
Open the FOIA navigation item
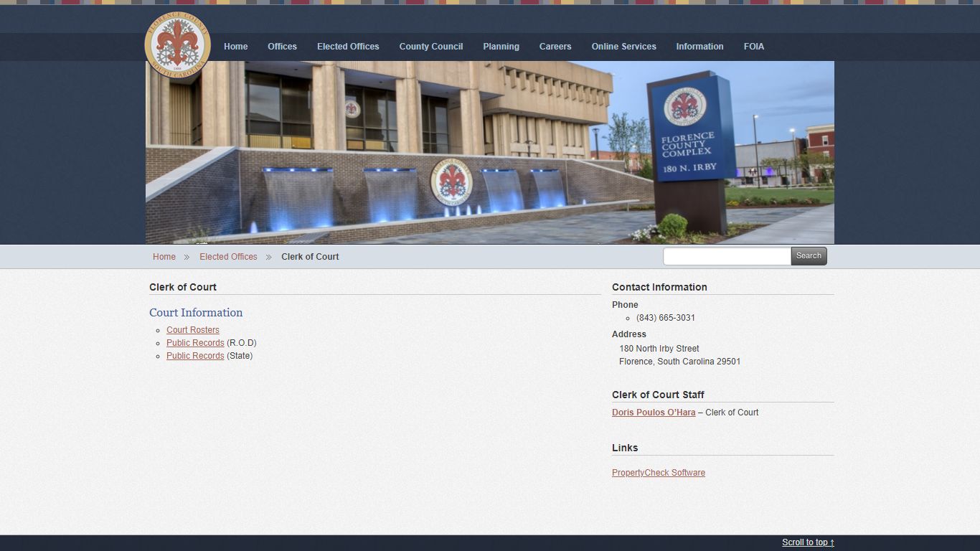753,47
